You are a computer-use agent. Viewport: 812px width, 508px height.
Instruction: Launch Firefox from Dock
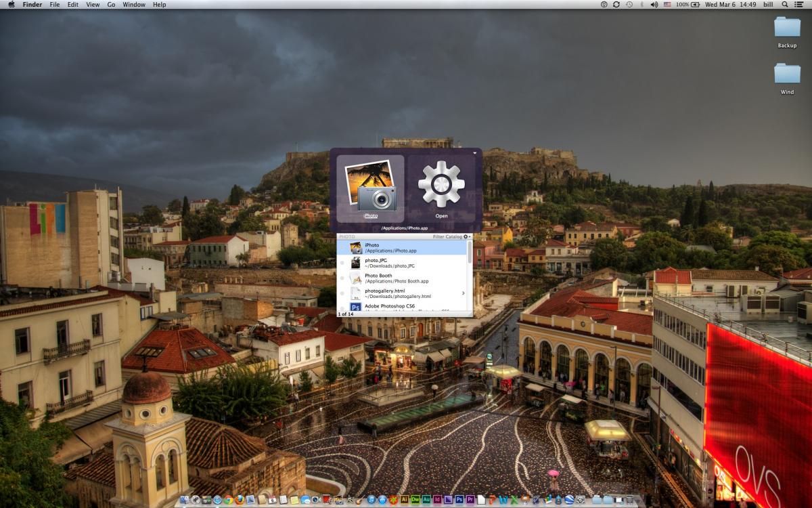pos(239,500)
